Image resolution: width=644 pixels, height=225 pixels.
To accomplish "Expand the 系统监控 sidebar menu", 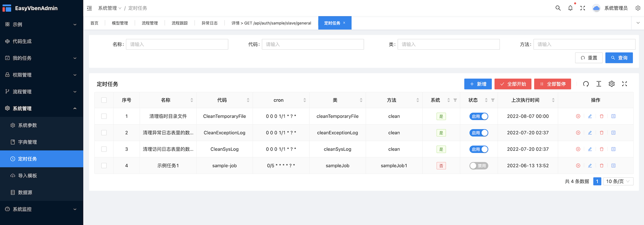I will (41, 209).
